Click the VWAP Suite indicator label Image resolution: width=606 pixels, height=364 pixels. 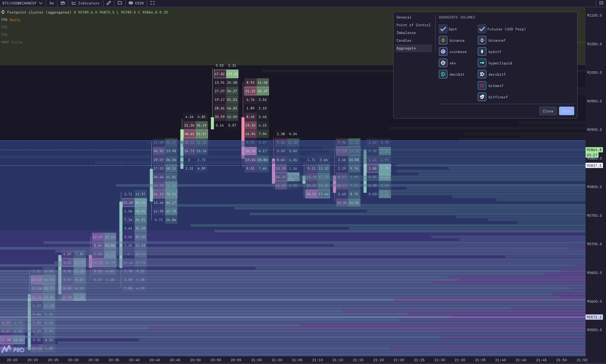12,42
